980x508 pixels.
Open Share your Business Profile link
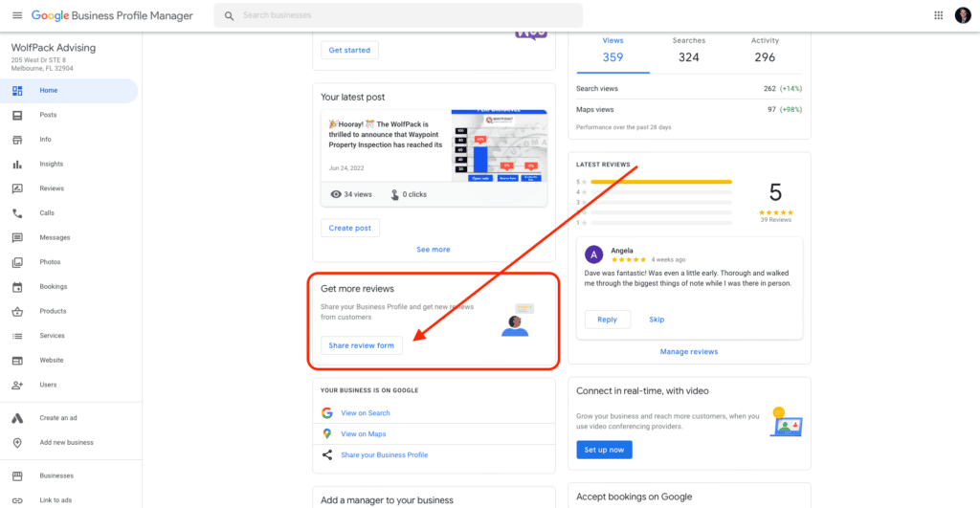tap(385, 454)
